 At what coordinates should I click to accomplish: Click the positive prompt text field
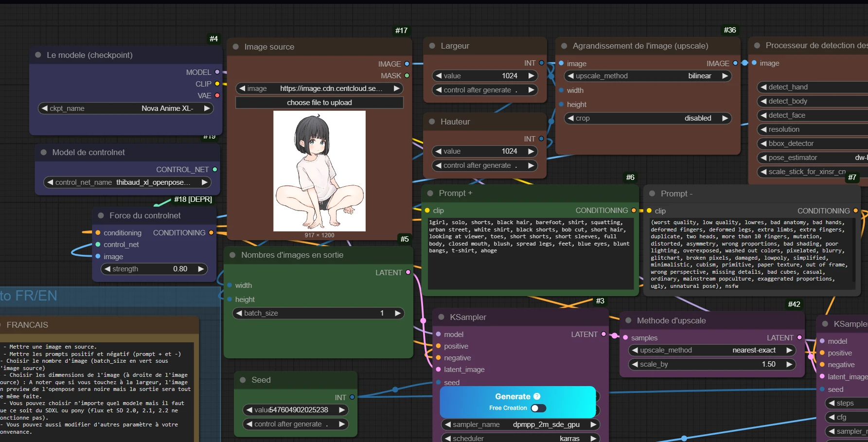point(530,253)
